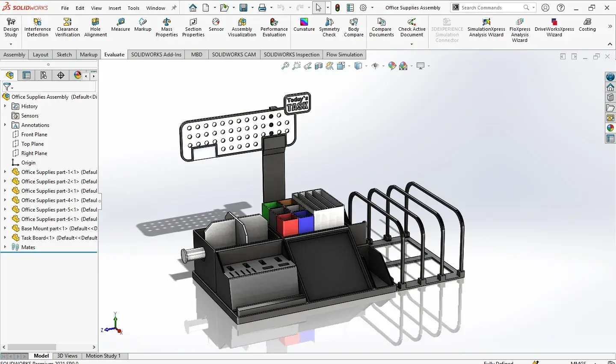Run Interference Detection
Image resolution: width=616 pixels, height=364 pixels.
38,28
